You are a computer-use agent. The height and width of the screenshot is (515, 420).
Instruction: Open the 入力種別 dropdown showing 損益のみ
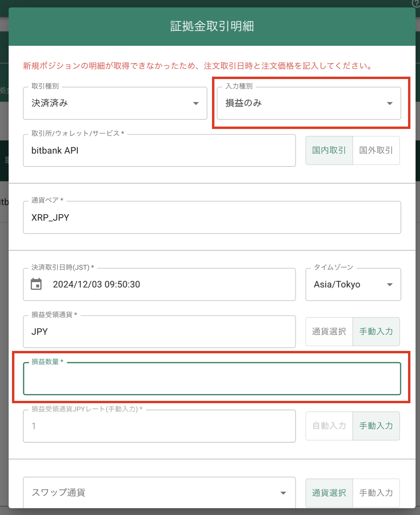coord(309,103)
